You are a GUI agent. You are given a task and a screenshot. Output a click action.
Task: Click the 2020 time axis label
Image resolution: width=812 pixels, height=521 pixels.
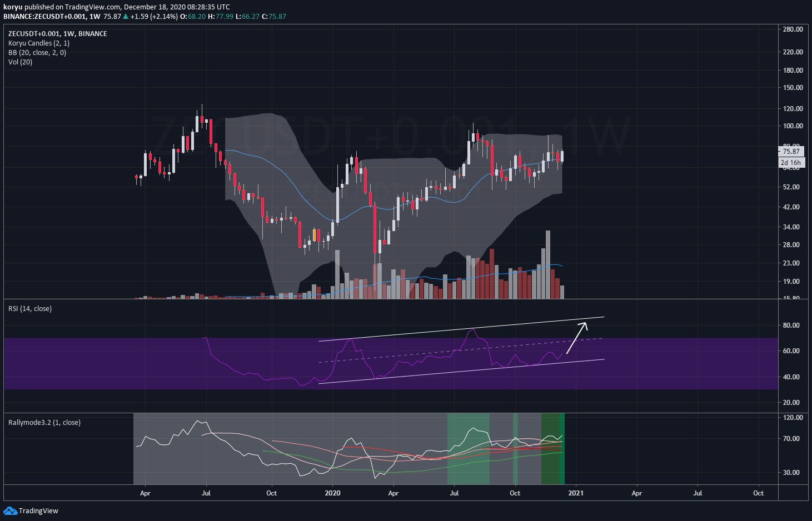click(332, 493)
